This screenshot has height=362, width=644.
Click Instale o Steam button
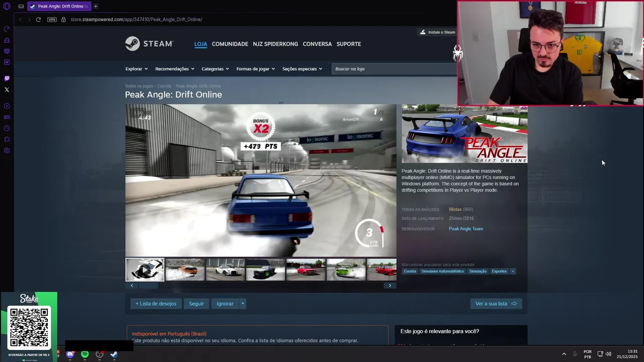[437, 32]
